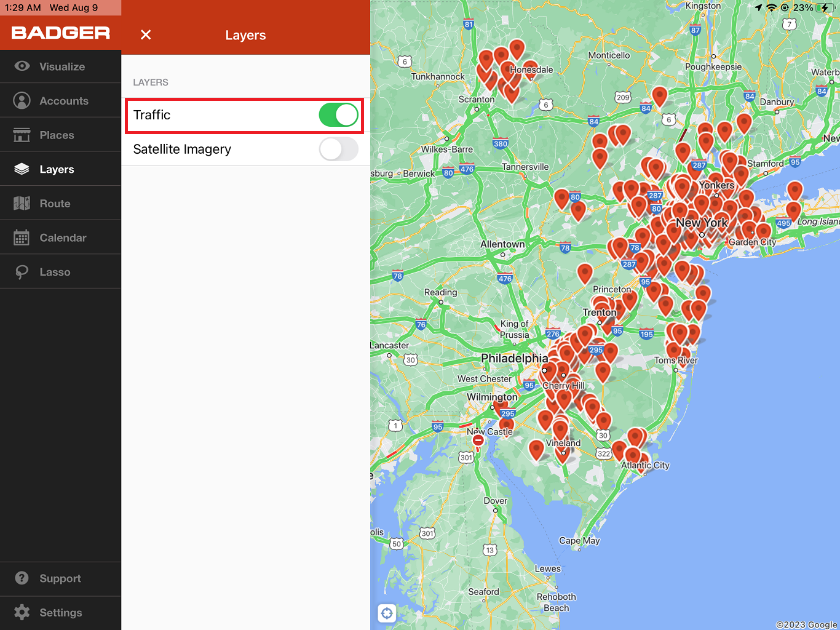Click the locate-me crosshair button on map
840x630 pixels.
387,613
